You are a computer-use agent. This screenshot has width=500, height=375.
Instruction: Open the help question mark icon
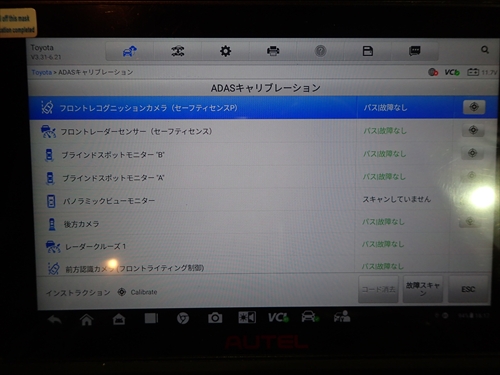(x=320, y=51)
